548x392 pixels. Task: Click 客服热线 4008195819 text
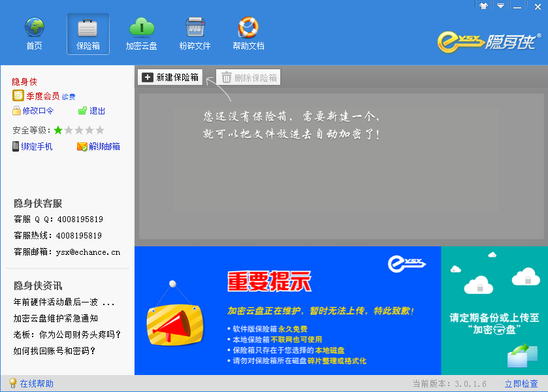tap(58, 235)
